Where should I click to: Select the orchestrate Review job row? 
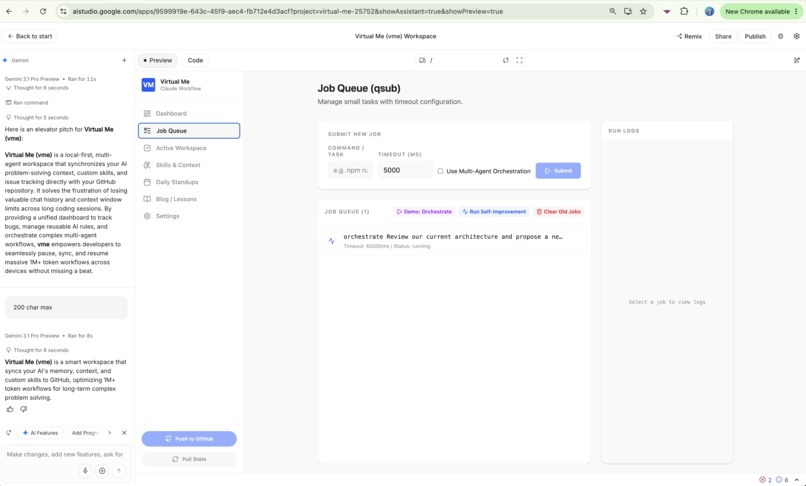pos(454,241)
